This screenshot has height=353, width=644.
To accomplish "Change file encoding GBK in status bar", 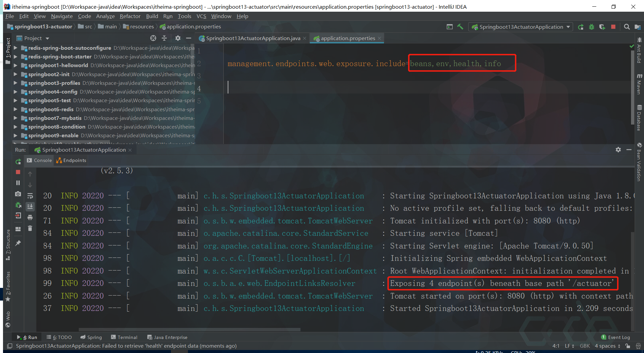I will 585,346.
